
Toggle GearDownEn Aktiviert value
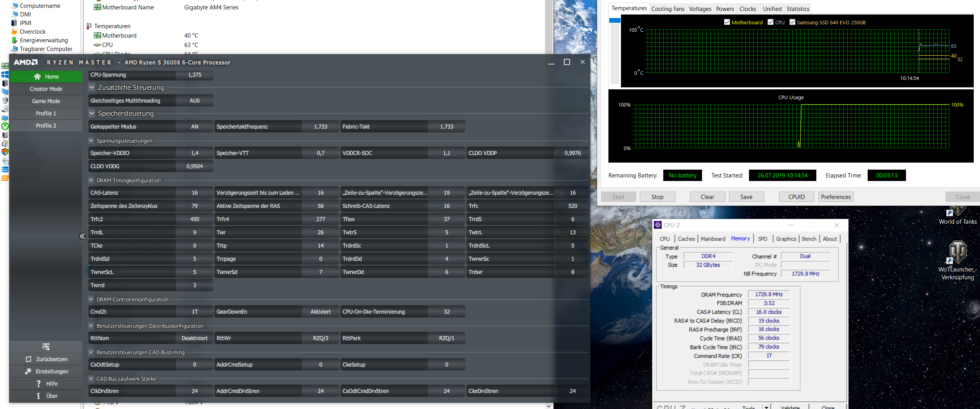tap(321, 312)
